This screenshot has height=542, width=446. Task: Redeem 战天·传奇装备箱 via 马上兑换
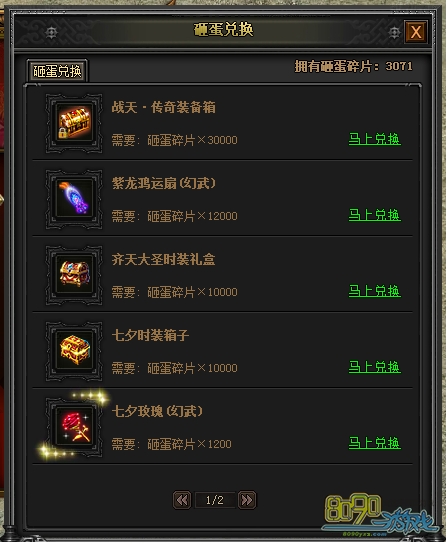tap(375, 139)
